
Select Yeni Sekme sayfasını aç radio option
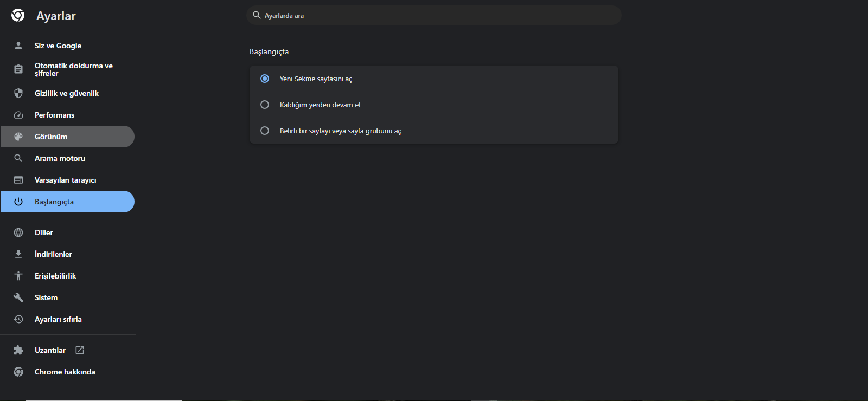[265, 79]
